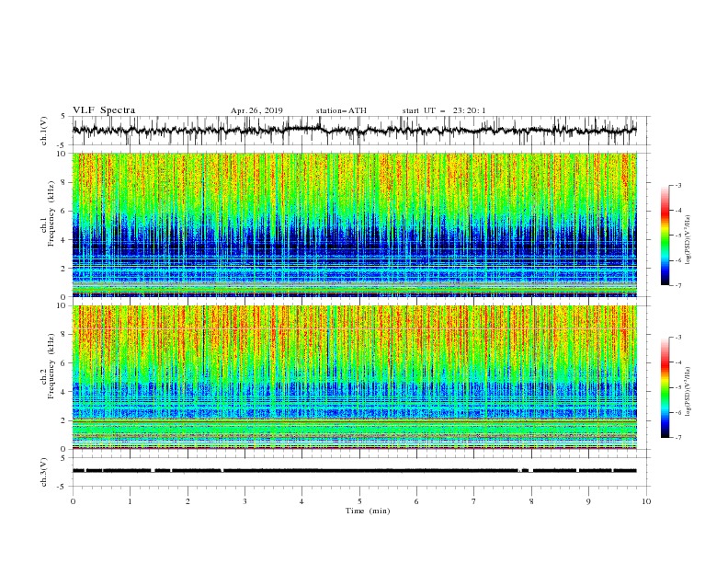The height and width of the screenshot is (563, 728).
Task: Click the "6" tick on ch.2 frequency axis
Action: click(x=64, y=363)
